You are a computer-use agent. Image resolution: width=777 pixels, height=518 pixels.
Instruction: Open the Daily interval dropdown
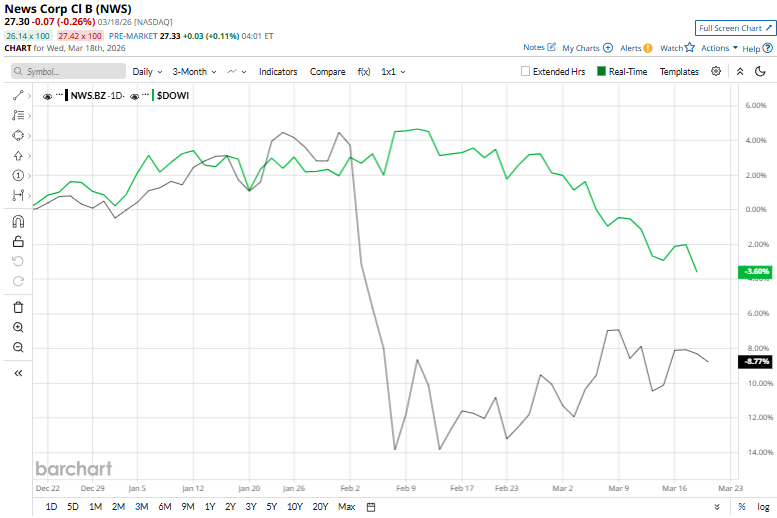147,72
